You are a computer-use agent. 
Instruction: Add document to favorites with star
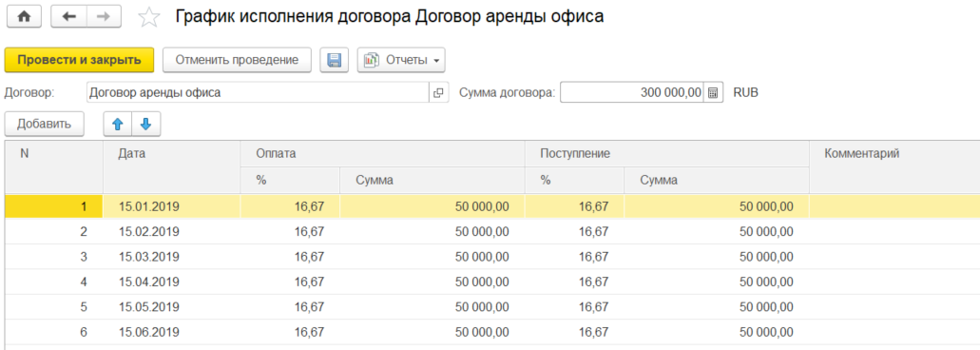[148, 17]
